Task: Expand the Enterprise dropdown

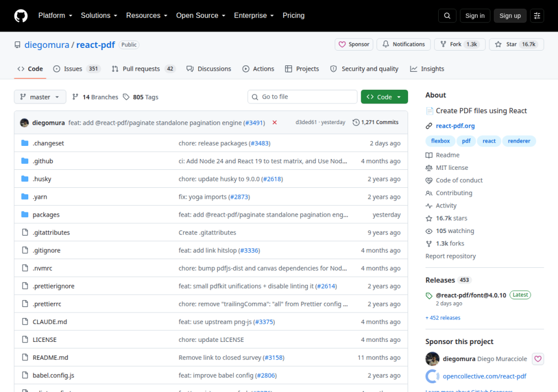Action: [x=254, y=16]
